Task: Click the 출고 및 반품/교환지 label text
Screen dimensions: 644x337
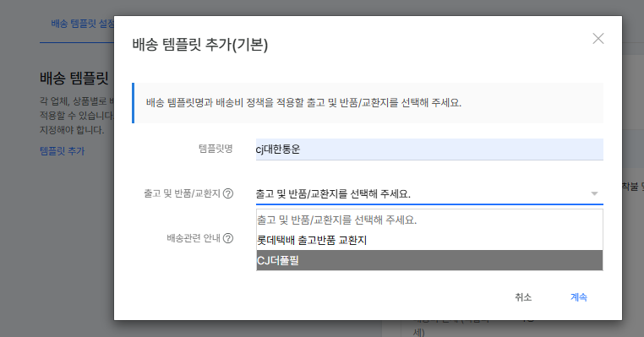Action: coord(182,193)
